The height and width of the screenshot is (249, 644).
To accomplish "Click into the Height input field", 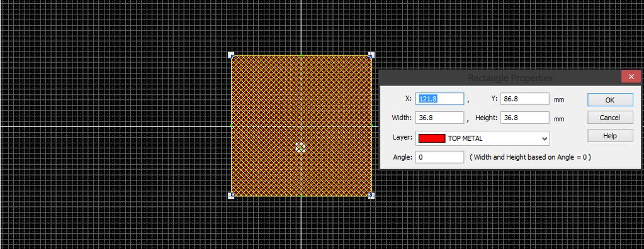I will [525, 118].
